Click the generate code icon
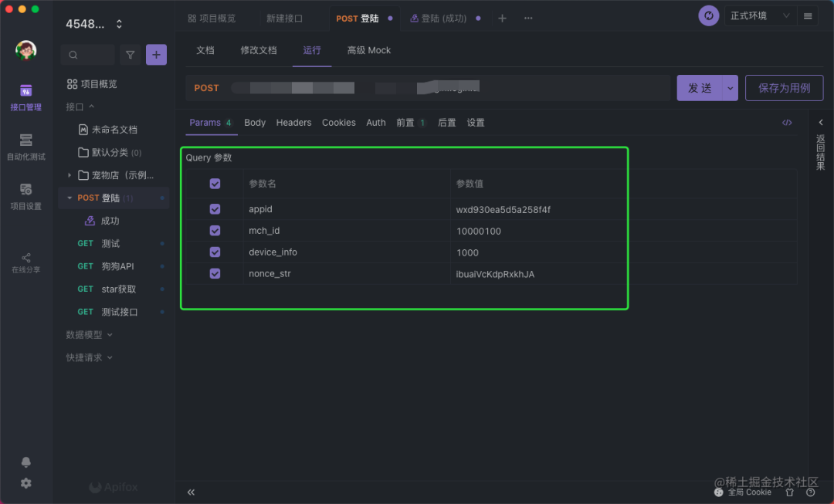 click(x=787, y=123)
